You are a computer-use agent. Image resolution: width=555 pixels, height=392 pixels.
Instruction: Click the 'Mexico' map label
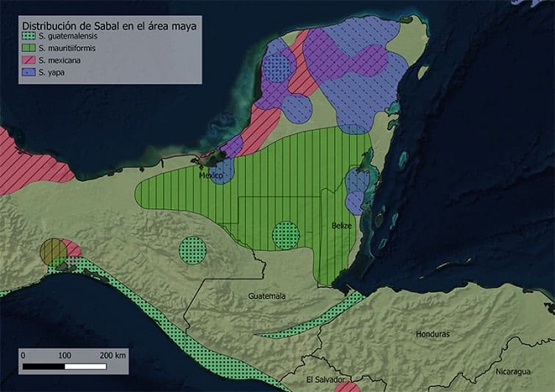click(x=213, y=175)
